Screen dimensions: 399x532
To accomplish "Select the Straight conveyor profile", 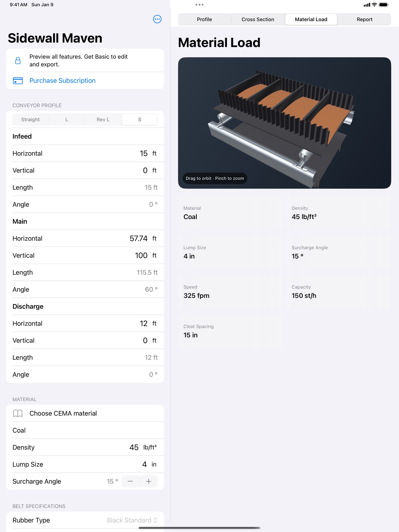I will [x=30, y=120].
